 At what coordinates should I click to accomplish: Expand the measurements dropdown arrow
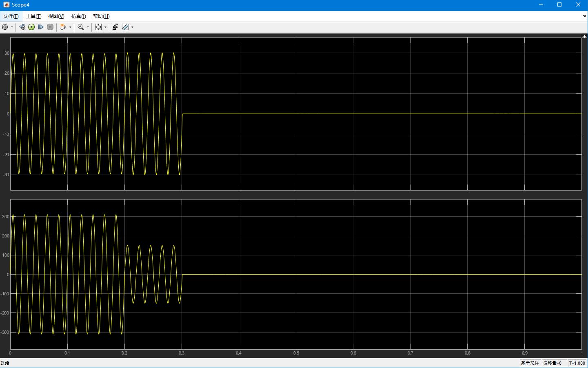[132, 27]
